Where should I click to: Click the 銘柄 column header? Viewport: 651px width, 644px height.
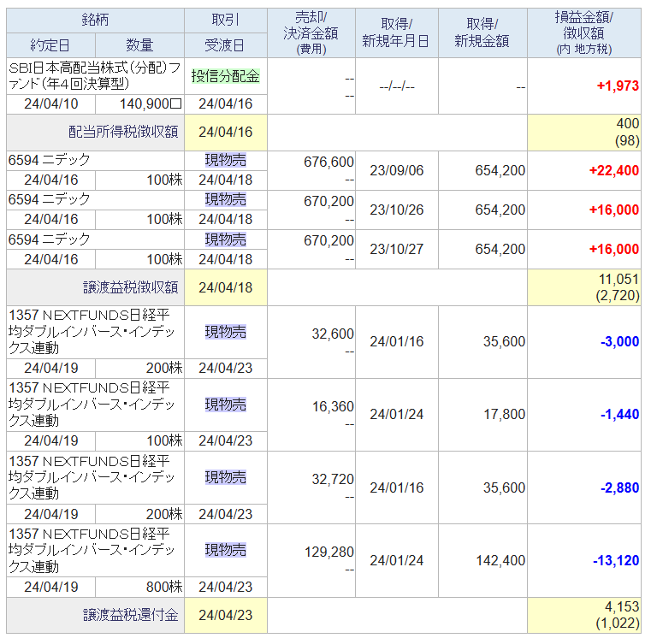coord(95,20)
